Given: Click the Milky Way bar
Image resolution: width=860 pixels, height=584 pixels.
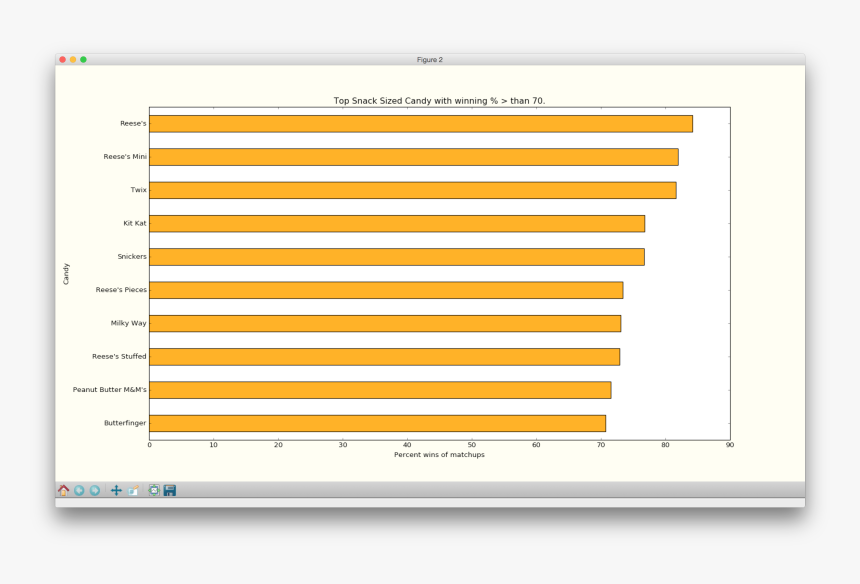Looking at the screenshot, I should pos(385,323).
